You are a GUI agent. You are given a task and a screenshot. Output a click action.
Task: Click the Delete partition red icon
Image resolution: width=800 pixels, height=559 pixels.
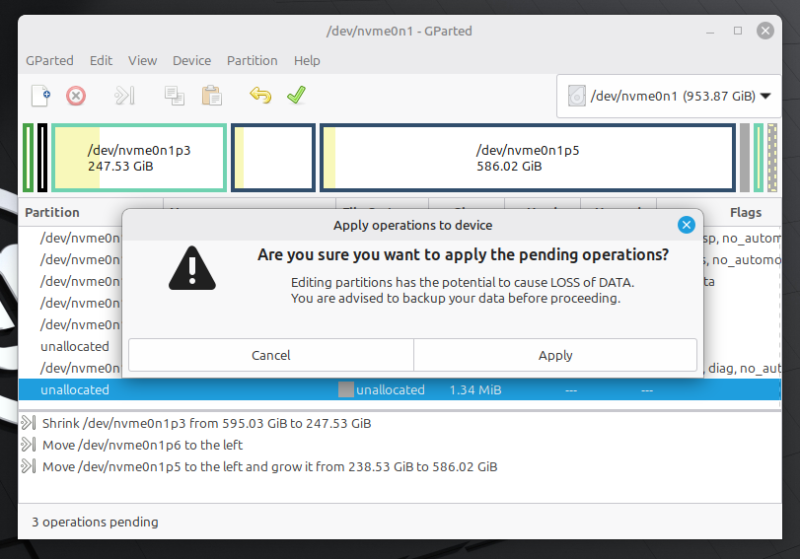tap(76, 96)
